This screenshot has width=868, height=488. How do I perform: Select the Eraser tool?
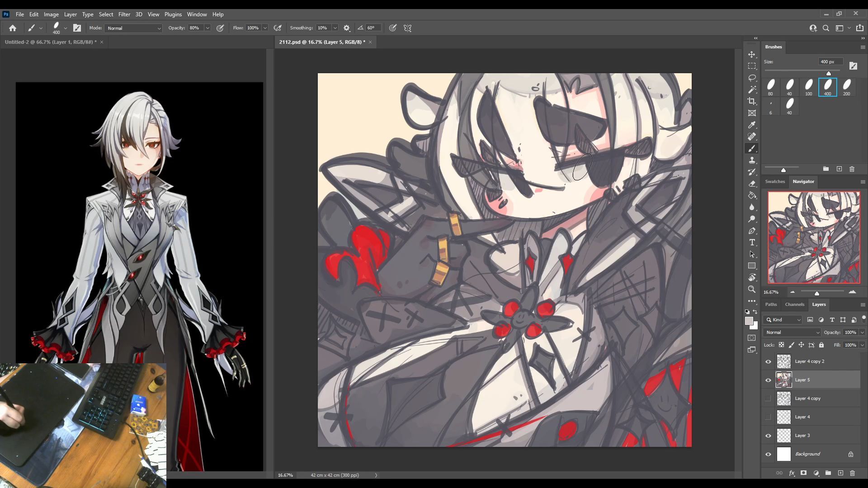click(x=752, y=183)
